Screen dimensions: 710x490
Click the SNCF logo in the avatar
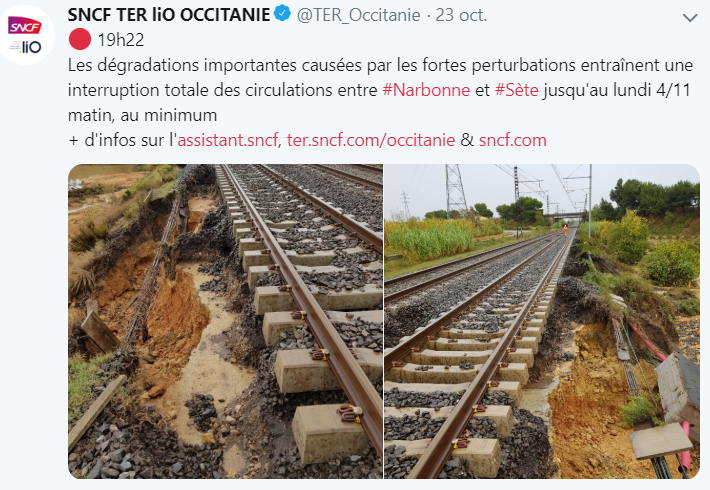(24, 26)
